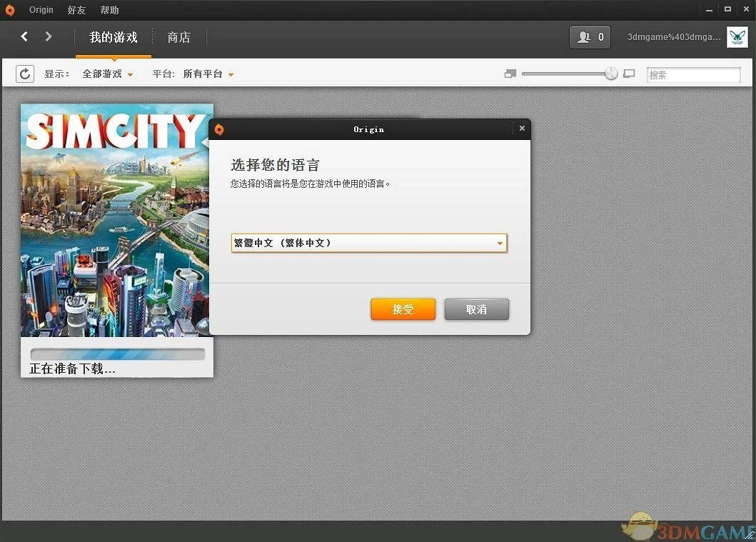Open the 全部游戏 display filter dropdown
756x542 pixels.
point(108,74)
